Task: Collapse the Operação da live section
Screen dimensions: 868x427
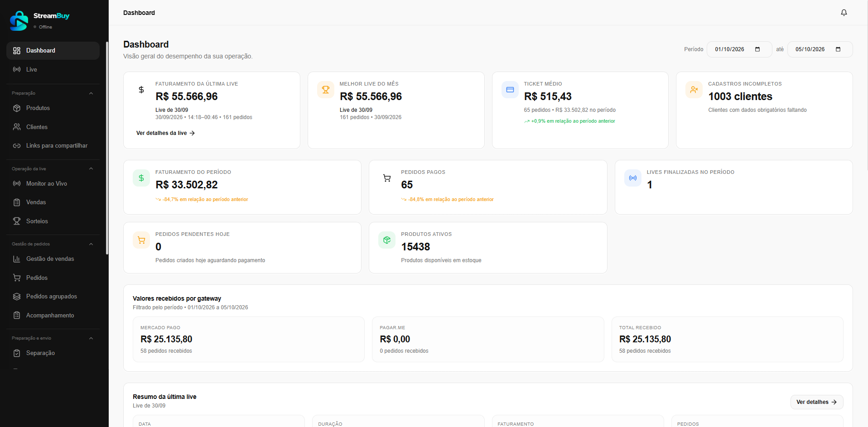Action: coord(91,169)
